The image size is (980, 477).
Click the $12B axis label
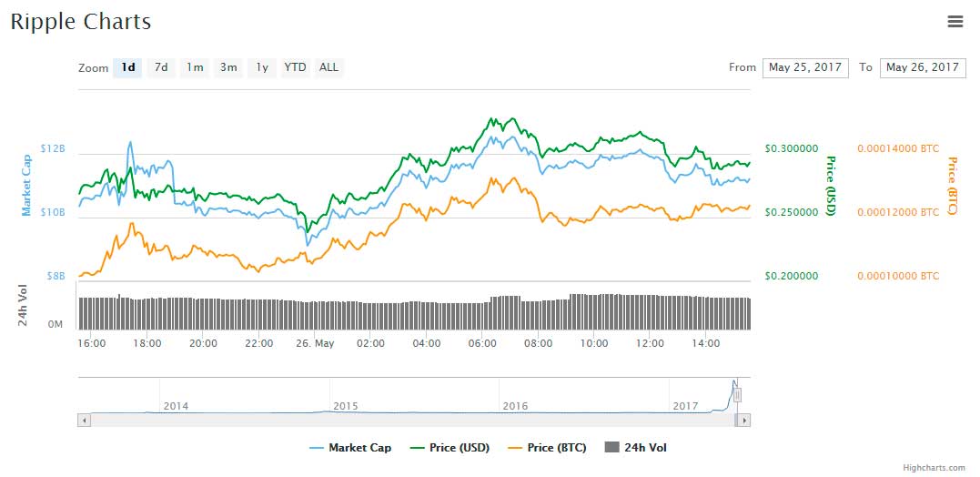53,148
